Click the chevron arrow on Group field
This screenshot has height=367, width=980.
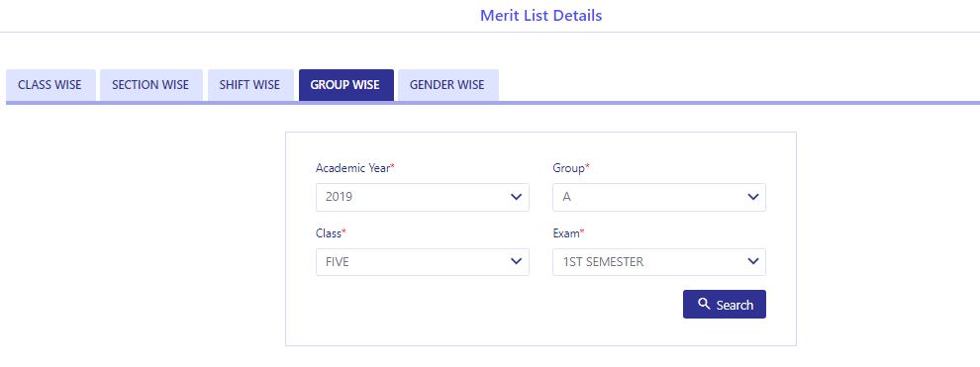[x=753, y=197]
